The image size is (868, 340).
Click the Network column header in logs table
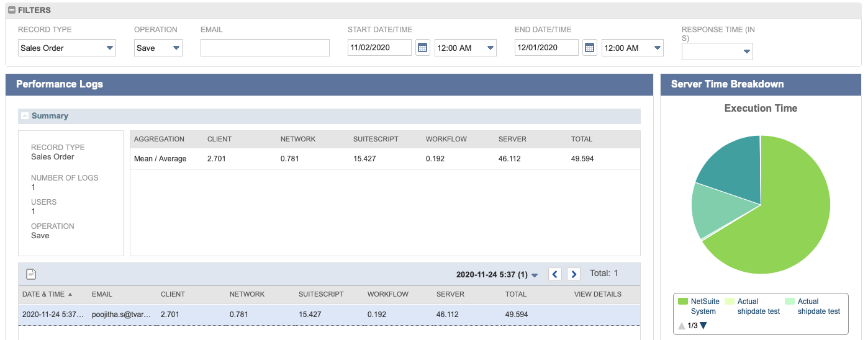click(x=247, y=294)
